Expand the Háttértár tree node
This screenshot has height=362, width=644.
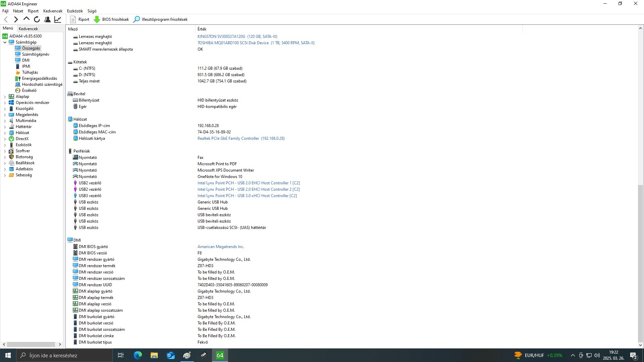click(x=5, y=127)
